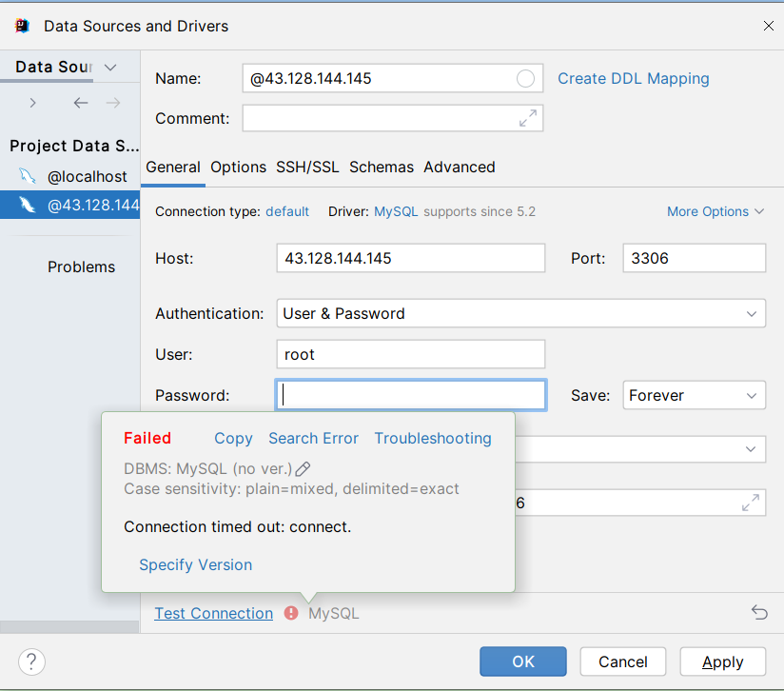
Task: Click the DataGrip app icon in title bar
Action: (x=22, y=26)
